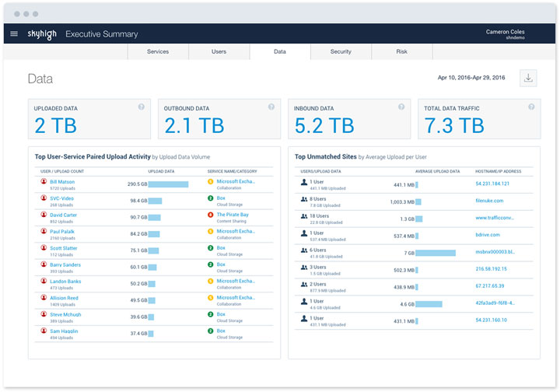Click the user icon beside Allision Reed
560x392 pixels.
44,297
